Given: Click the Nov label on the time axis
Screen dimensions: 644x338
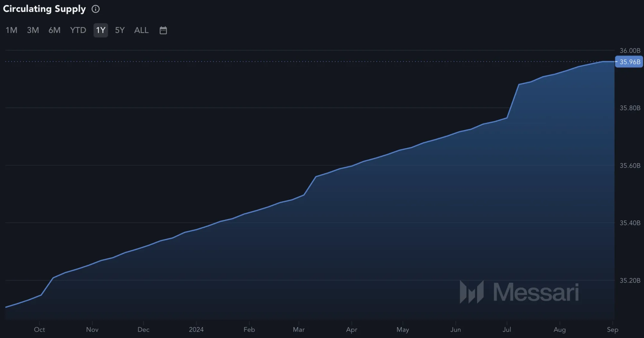Looking at the screenshot, I should point(92,330).
